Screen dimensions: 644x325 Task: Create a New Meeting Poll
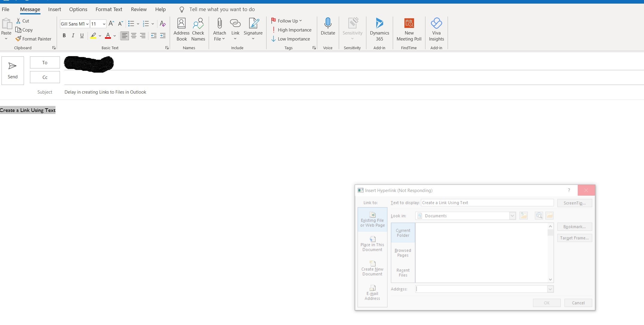(409, 29)
